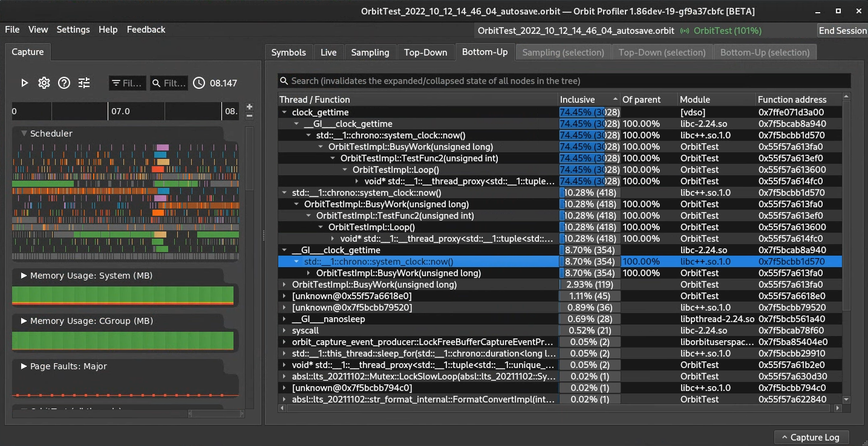868x446 pixels.
Task: Sort by Of parent column header
Action: tap(649, 100)
